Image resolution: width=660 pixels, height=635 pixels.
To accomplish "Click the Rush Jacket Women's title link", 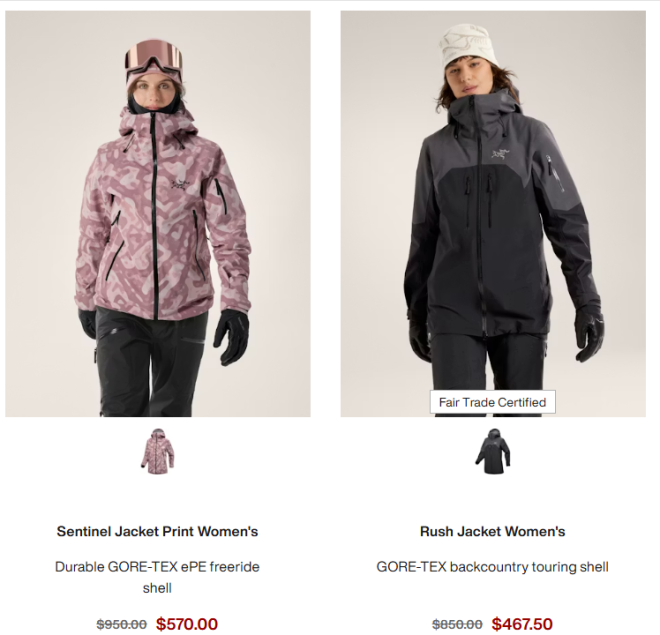I will tap(492, 531).
